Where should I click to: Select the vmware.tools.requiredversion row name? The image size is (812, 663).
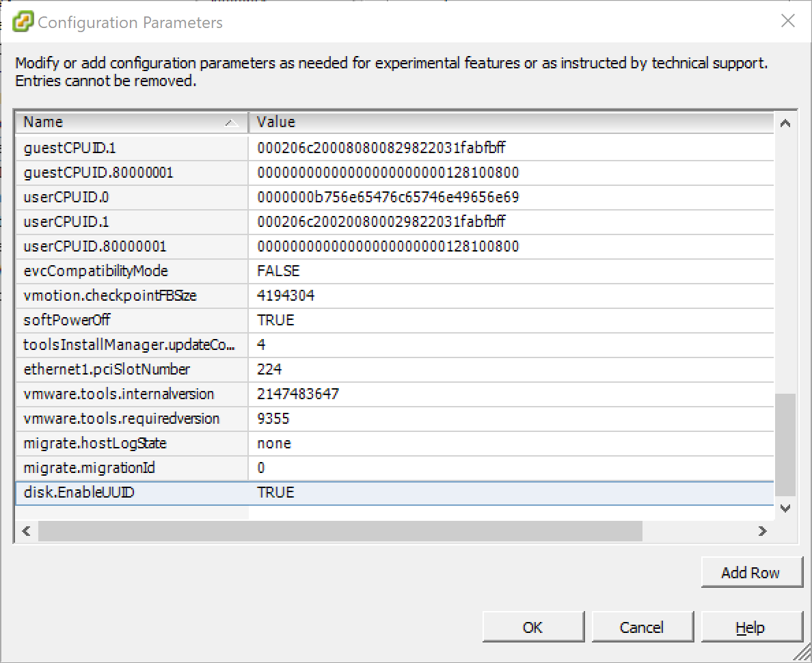coord(131,418)
